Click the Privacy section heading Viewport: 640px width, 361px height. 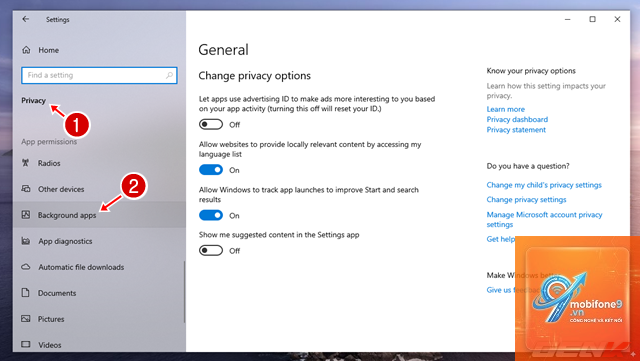[33, 100]
